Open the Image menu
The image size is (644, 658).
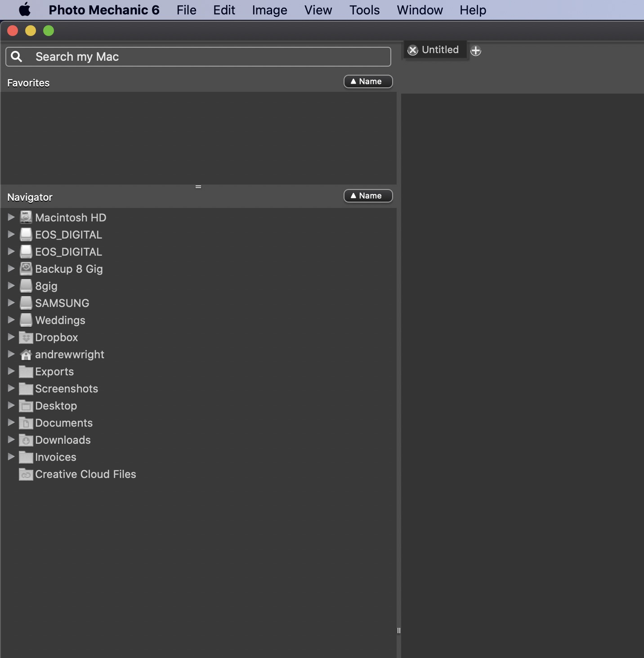point(269,10)
